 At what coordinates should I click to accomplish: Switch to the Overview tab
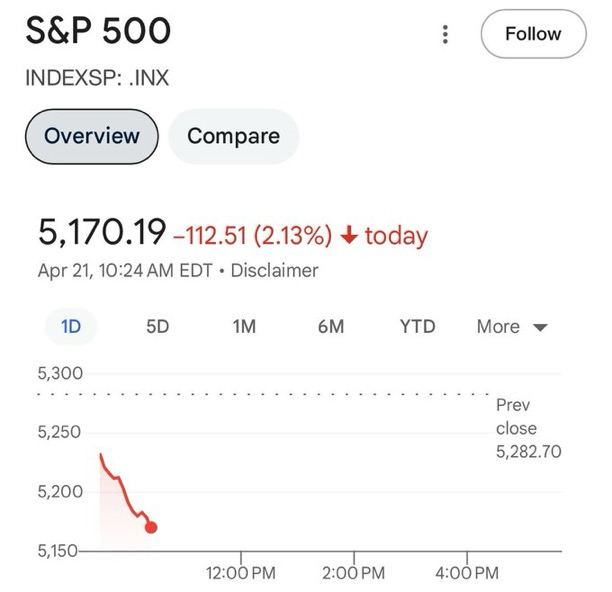92,135
